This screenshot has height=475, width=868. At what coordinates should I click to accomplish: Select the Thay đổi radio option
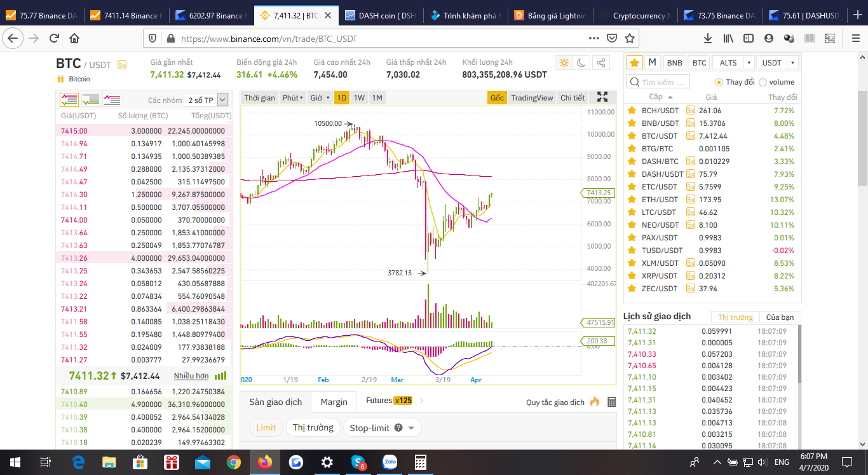(719, 82)
